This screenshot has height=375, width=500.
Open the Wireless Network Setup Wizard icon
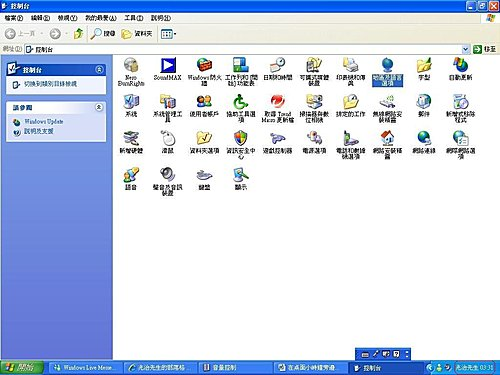click(387, 108)
